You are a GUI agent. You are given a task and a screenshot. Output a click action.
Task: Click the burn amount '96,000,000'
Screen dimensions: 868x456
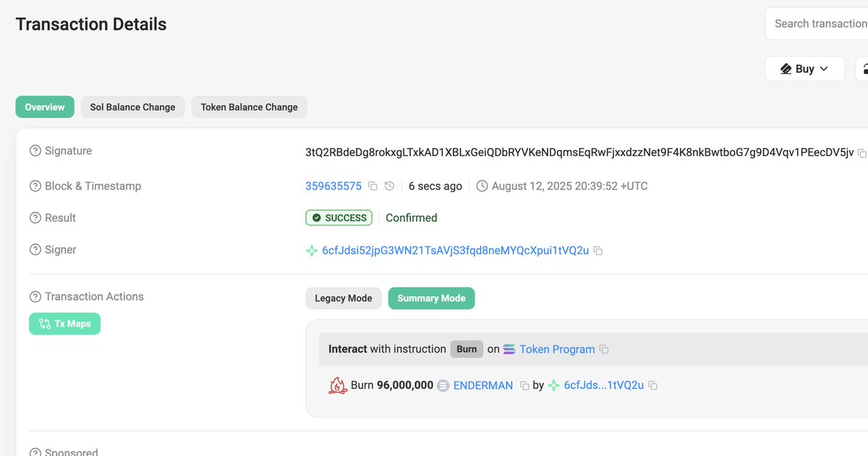tap(405, 385)
